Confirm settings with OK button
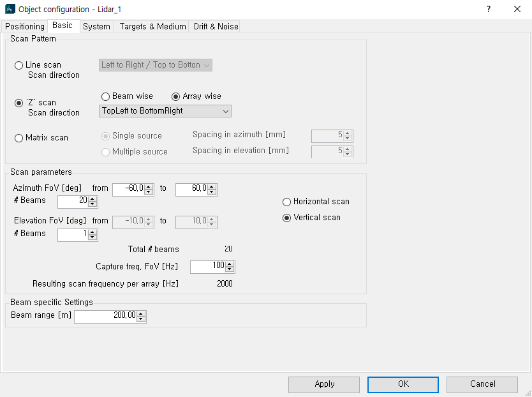The height and width of the screenshot is (397, 532). [x=403, y=385]
